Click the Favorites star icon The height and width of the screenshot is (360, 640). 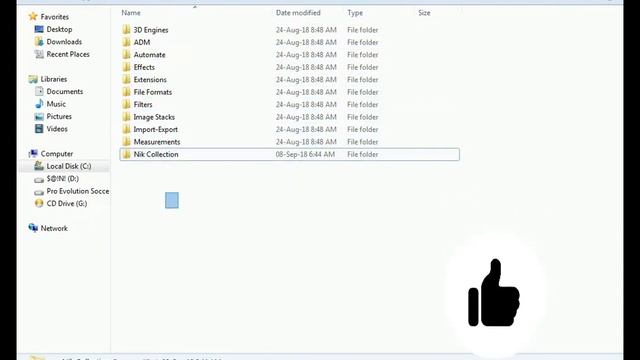coord(33,17)
